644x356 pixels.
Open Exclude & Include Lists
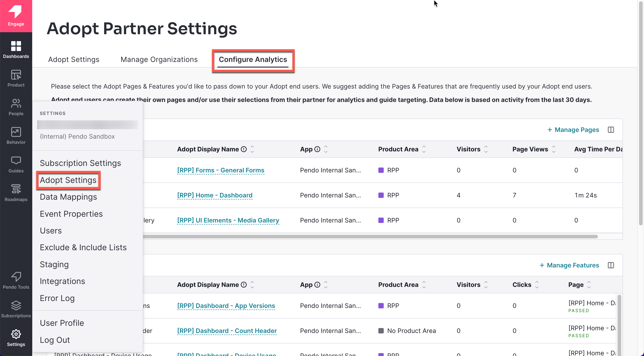[x=83, y=247]
